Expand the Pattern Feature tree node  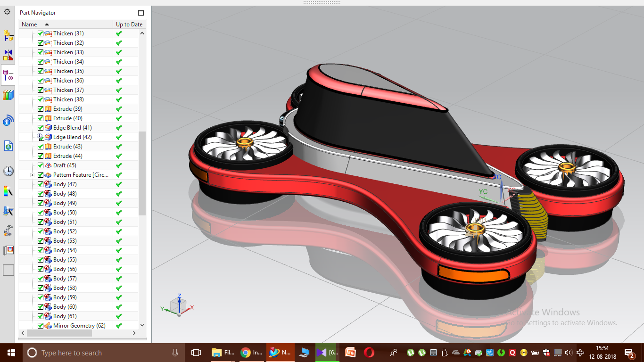tap(32, 175)
